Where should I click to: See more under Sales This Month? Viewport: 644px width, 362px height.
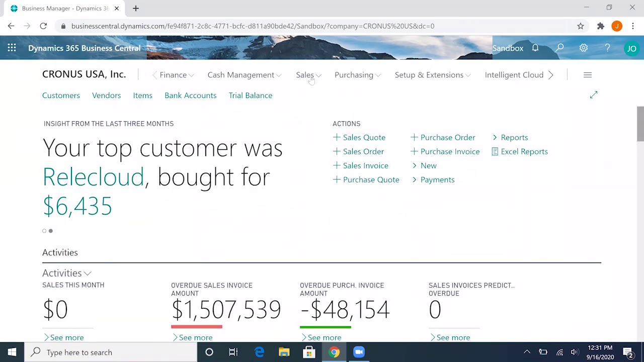coord(63,337)
